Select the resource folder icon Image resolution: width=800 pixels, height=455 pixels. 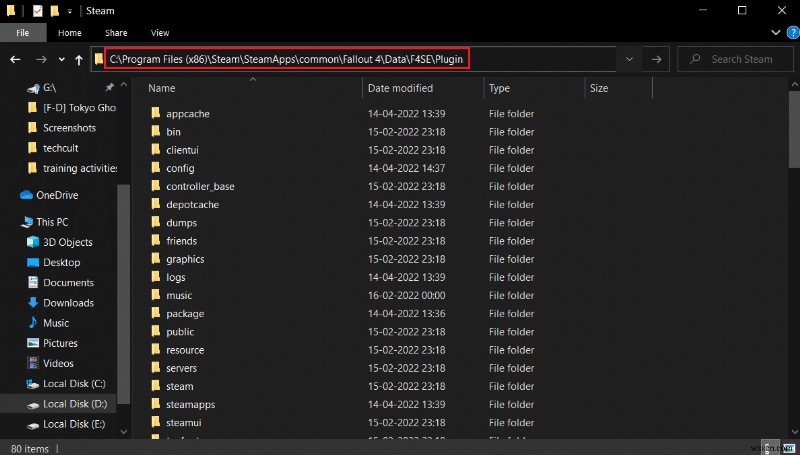[x=156, y=350]
